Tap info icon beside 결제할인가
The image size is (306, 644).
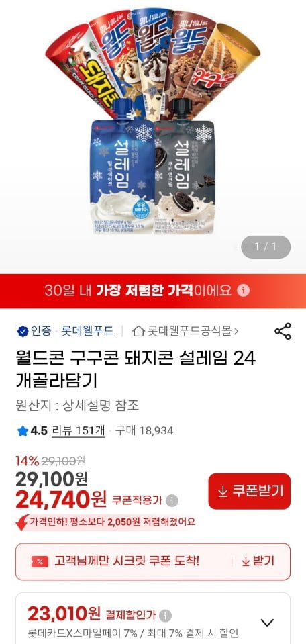[x=165, y=615]
